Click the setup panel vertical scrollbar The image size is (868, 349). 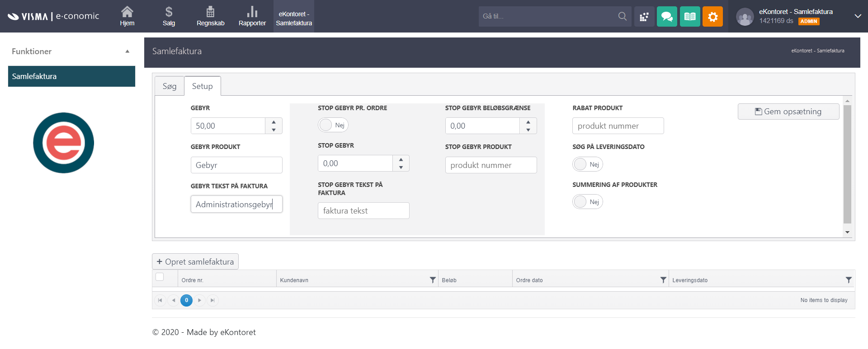(847, 164)
